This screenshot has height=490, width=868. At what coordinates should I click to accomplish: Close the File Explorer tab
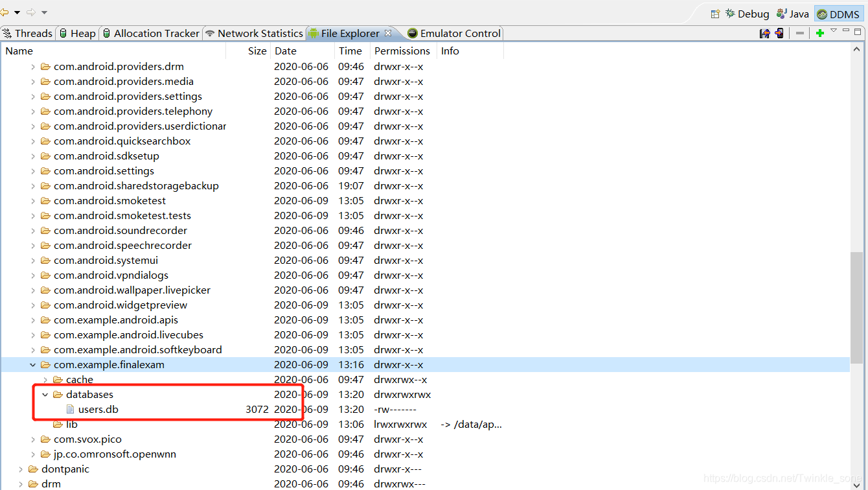tap(388, 32)
